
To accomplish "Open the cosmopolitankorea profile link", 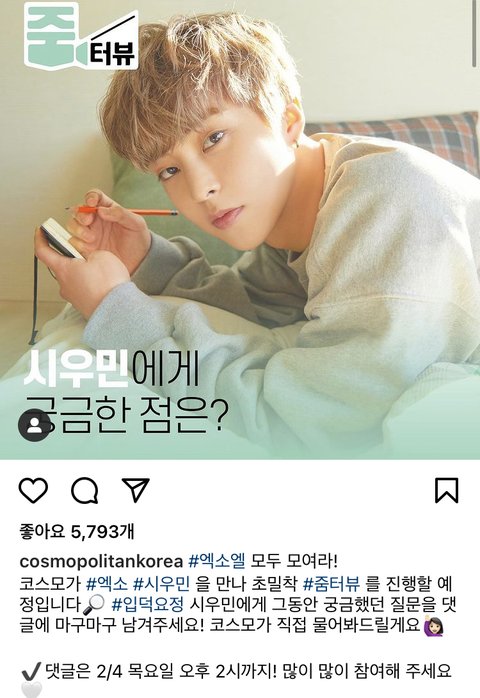I will [101, 561].
